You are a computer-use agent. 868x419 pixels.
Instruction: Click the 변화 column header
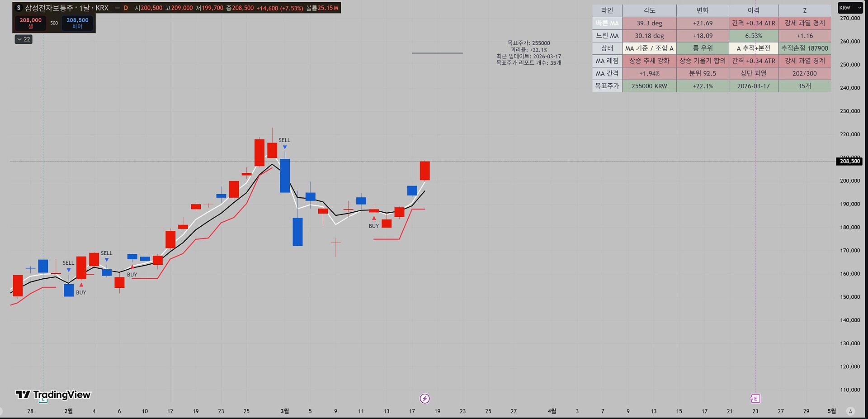pos(703,10)
